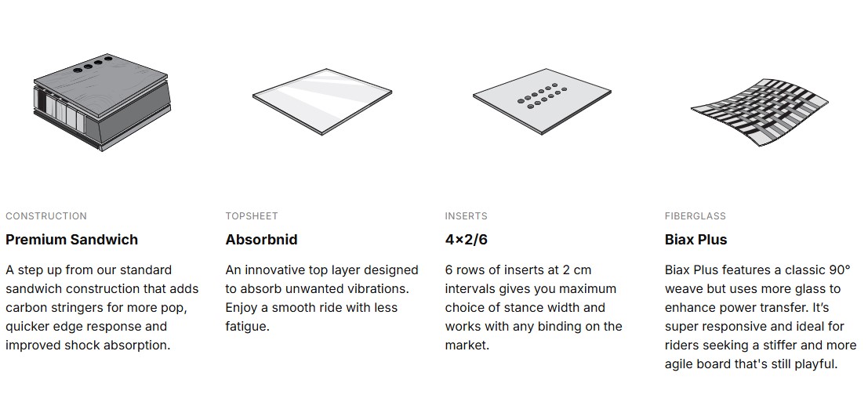Screen dimensions: 868x398
Task: Click the Absorbnid heading
Action: (x=261, y=240)
